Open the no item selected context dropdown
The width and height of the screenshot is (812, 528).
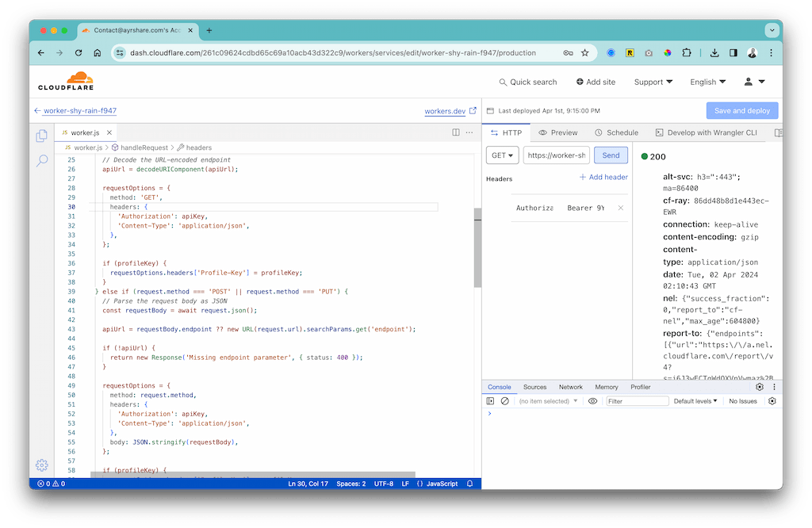point(548,401)
